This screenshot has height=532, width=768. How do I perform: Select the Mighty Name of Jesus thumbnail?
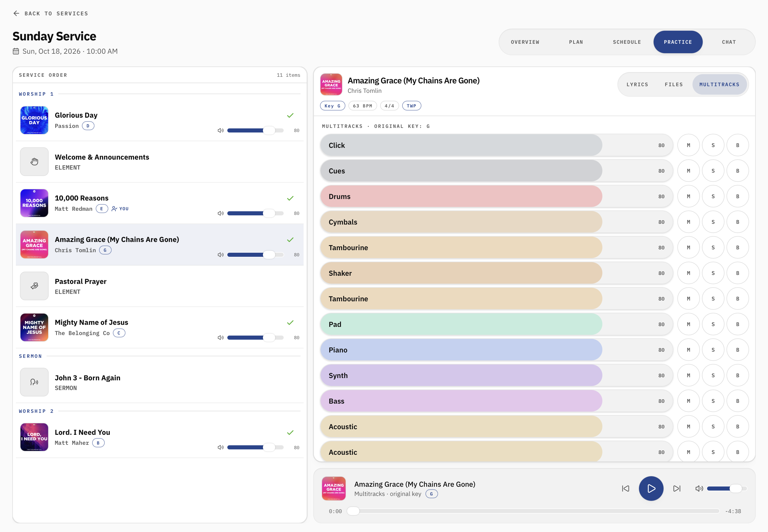pos(34,327)
